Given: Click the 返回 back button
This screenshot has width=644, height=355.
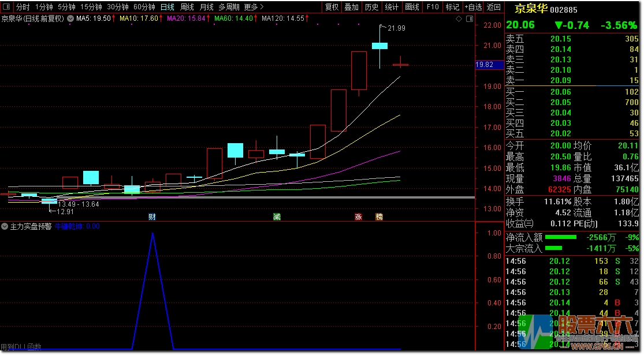Looking at the screenshot, I should tap(494, 7).
